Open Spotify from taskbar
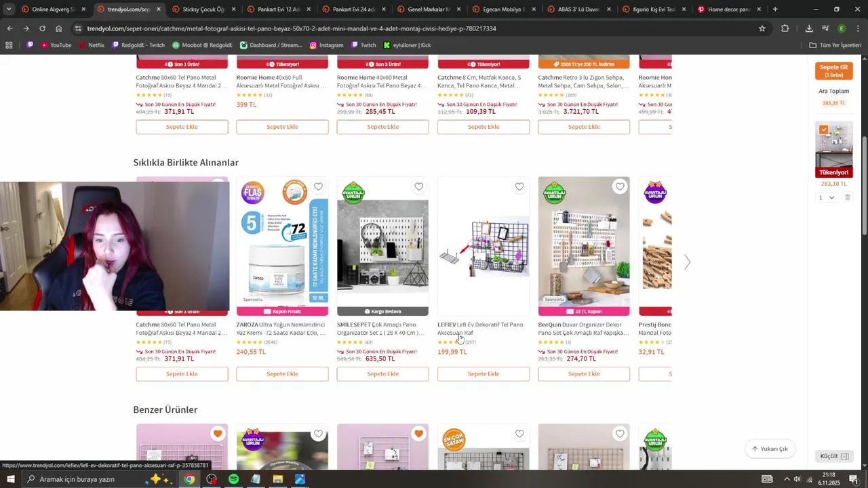Viewport: 868px width, 488px height. (x=233, y=479)
